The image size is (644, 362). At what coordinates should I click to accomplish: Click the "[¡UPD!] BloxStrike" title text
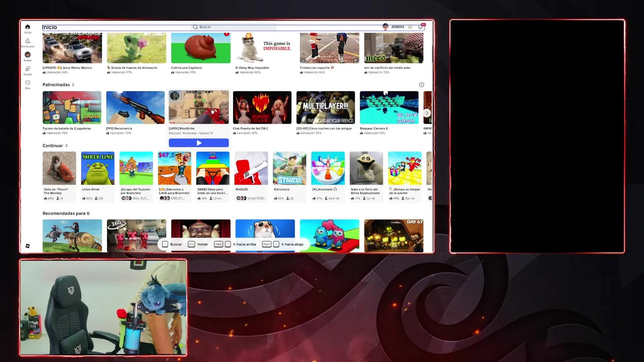[x=182, y=129]
